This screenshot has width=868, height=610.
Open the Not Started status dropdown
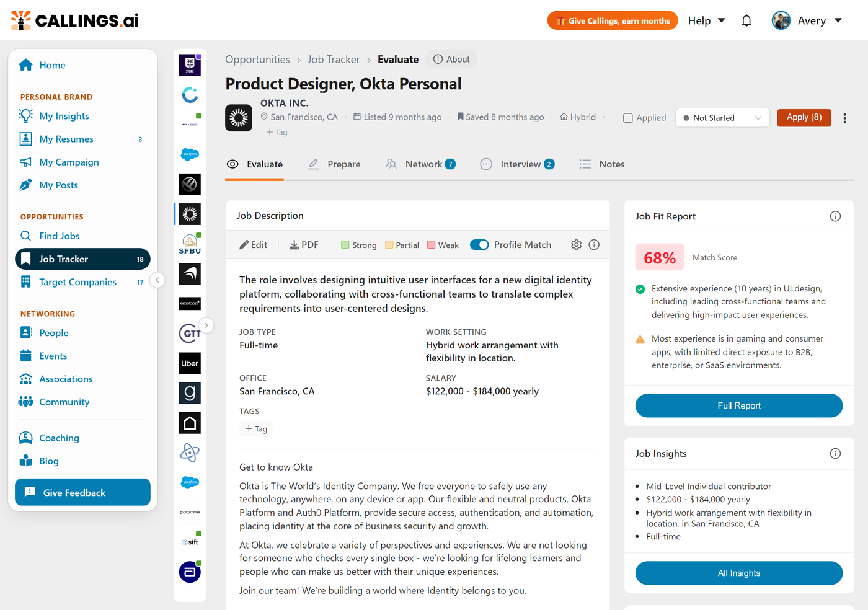[x=722, y=118]
